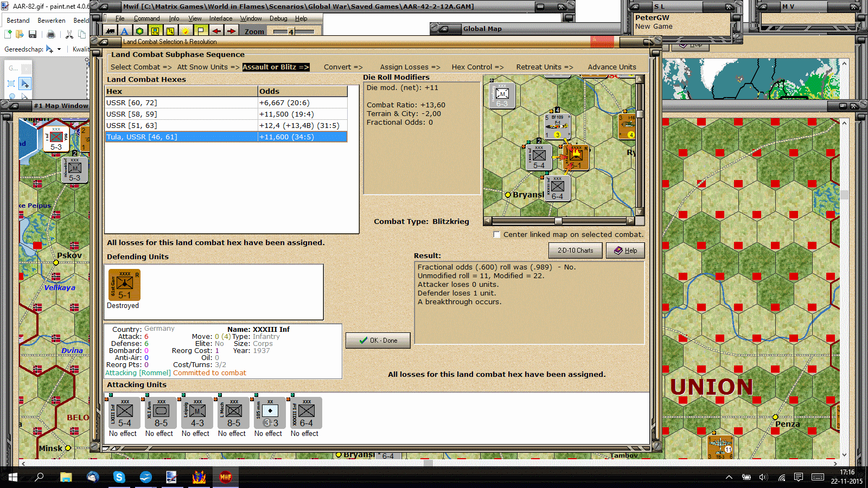Screen dimensions: 868x488
Task: Select the 105 mm 3-3 artillery unit
Action: (270, 413)
